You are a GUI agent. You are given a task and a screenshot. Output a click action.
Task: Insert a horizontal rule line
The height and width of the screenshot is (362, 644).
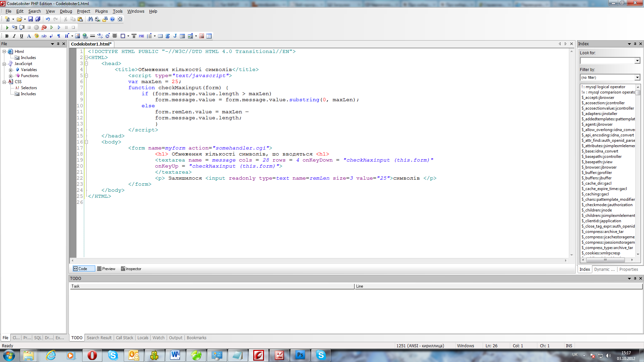pos(93,36)
